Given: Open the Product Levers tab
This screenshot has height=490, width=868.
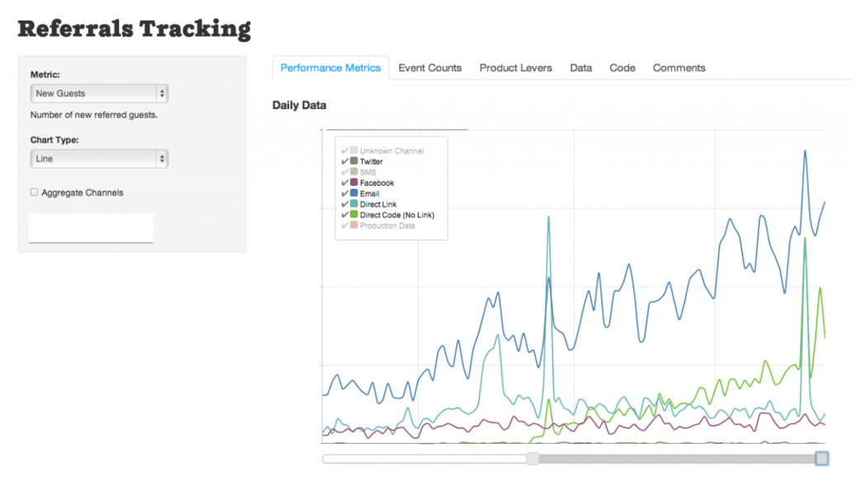Looking at the screenshot, I should click(515, 68).
